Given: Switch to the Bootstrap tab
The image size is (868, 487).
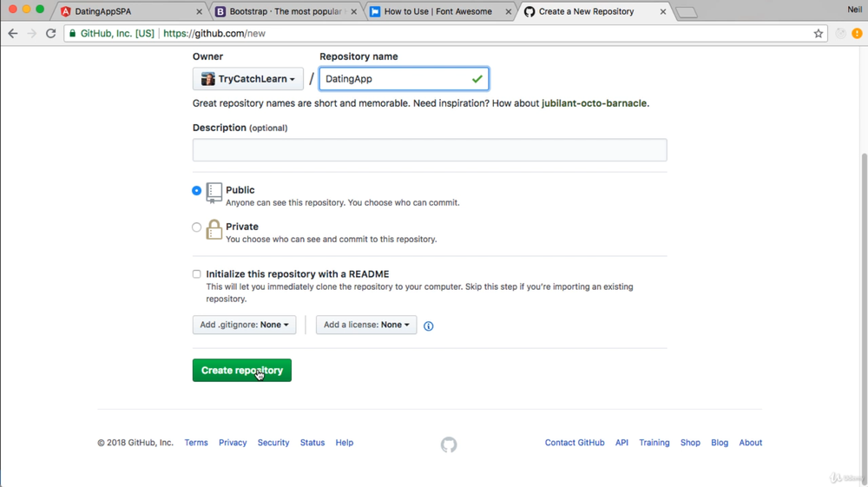Looking at the screenshot, I should click(x=285, y=11).
